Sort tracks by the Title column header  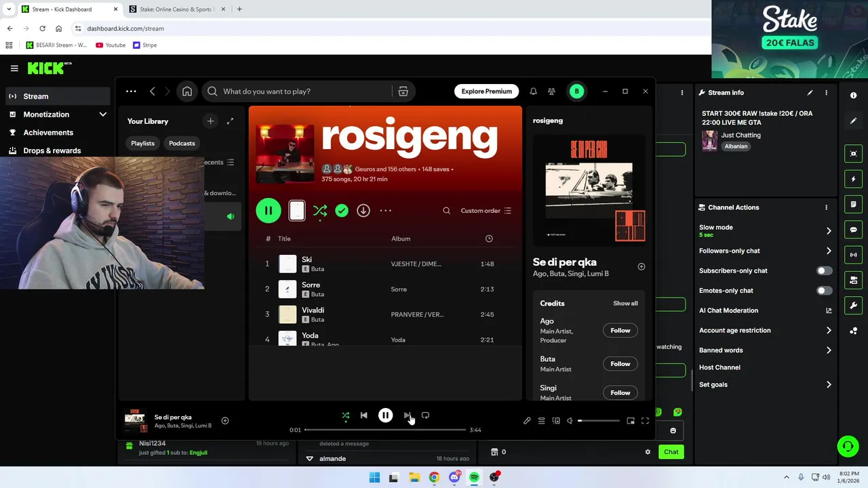click(x=284, y=239)
